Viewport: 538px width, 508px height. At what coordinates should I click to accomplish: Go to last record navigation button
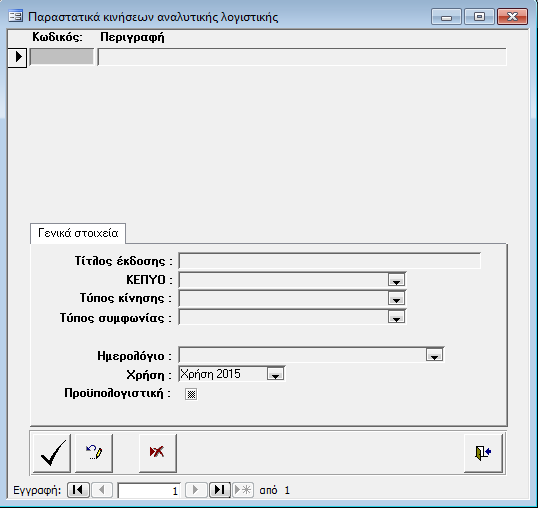(x=220, y=490)
